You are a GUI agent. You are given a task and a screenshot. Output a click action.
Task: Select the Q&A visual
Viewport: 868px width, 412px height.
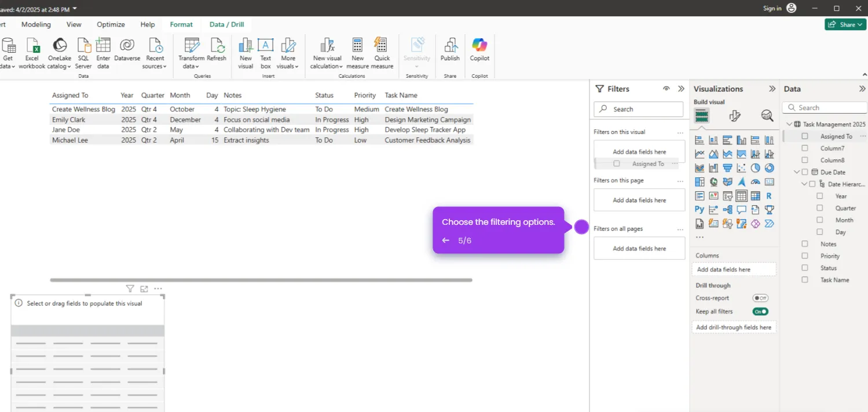pyautogui.click(x=741, y=210)
